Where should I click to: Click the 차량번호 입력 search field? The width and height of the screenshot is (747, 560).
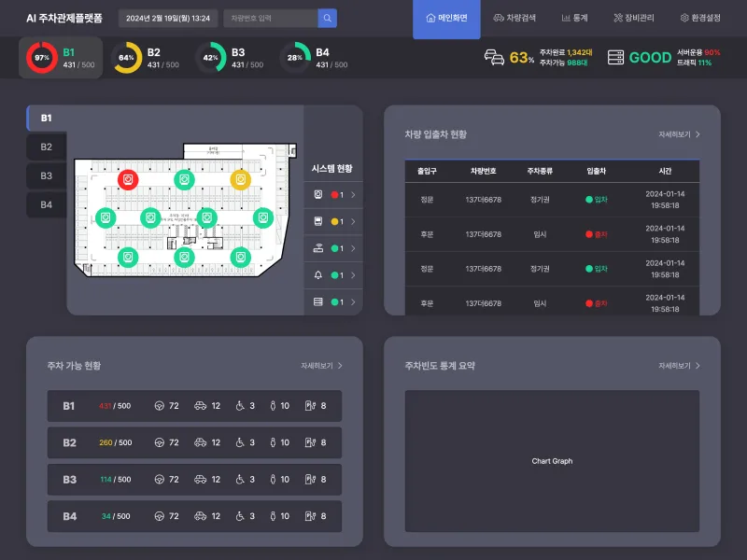(271, 18)
